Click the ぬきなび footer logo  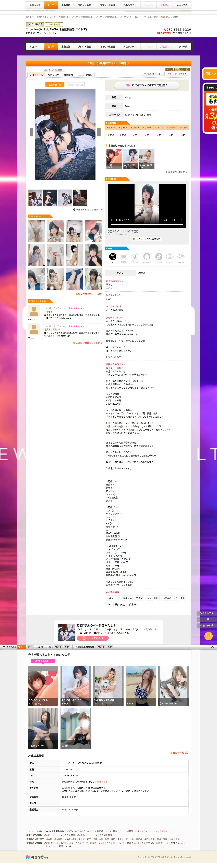point(37,857)
